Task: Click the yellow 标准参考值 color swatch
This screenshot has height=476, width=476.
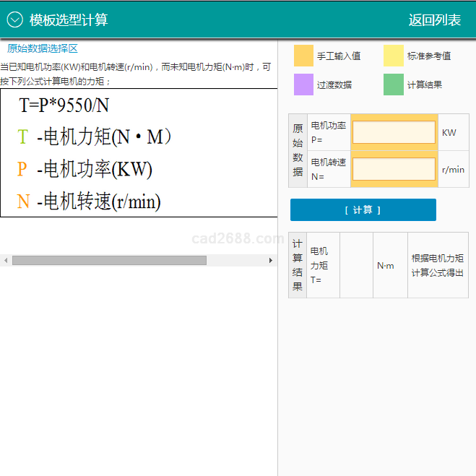Action: pos(393,56)
